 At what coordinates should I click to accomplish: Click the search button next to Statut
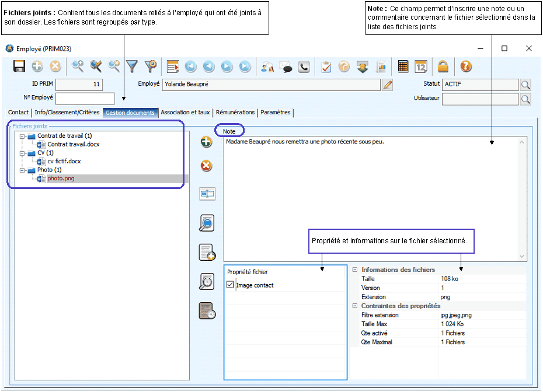pyautogui.click(x=525, y=85)
